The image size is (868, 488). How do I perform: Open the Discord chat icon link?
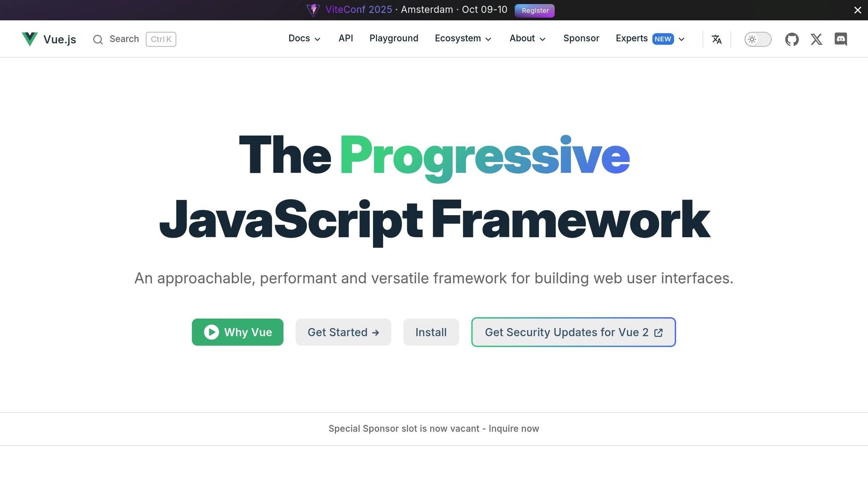point(841,39)
